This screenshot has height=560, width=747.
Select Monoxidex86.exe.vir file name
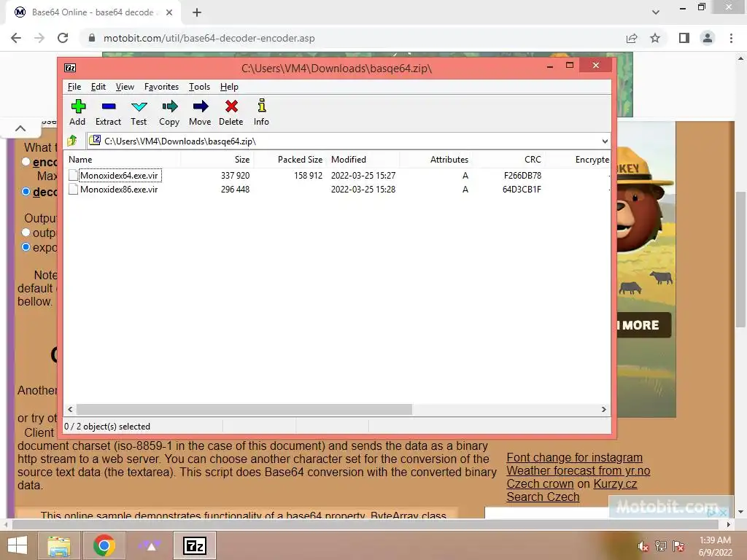(x=119, y=189)
